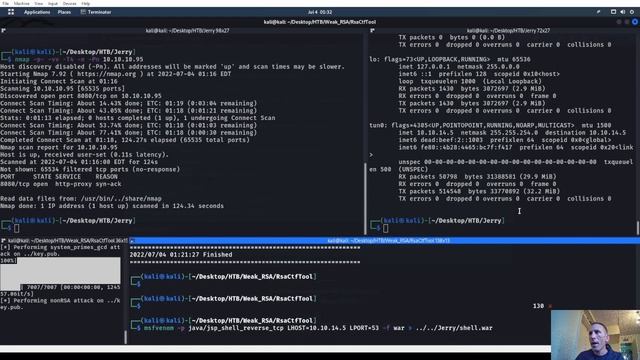
Task: Click the webcam video thumbnail
Action: [x=595, y=335]
